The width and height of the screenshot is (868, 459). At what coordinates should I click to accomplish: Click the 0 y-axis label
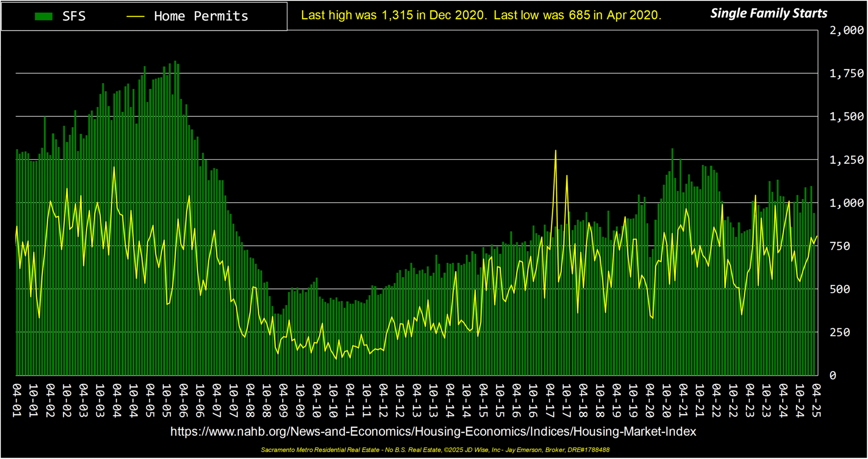pyautogui.click(x=833, y=376)
